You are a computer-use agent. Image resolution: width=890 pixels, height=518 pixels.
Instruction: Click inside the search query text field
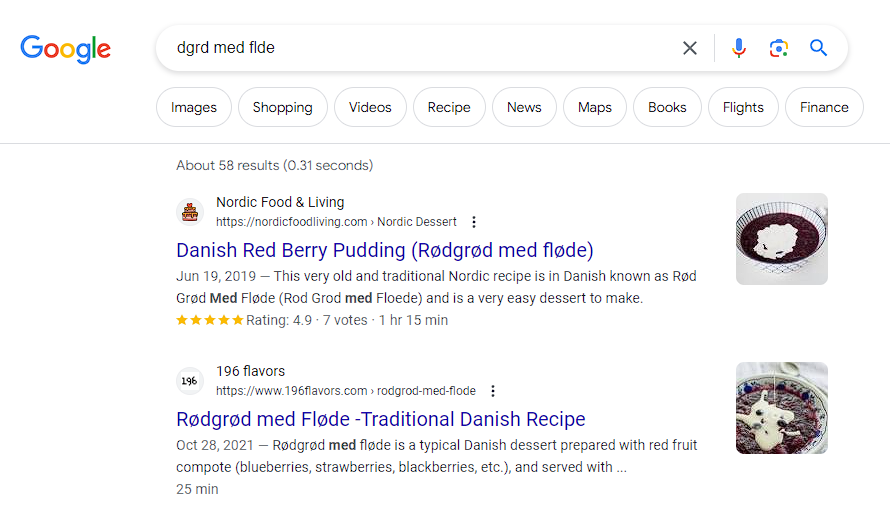pos(420,48)
